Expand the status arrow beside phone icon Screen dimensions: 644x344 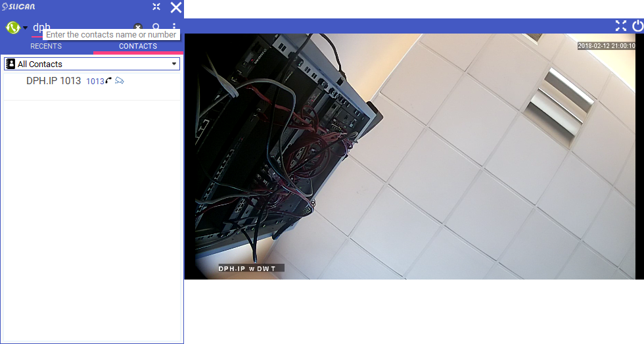[25, 28]
